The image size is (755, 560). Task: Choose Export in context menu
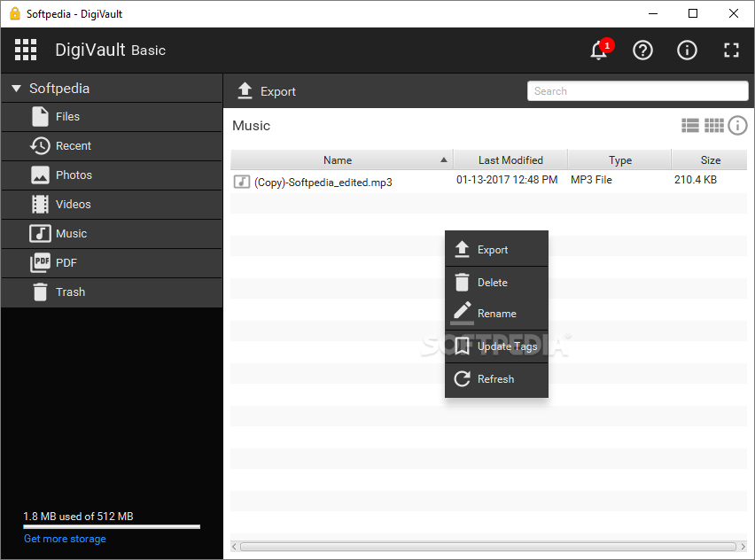(496, 249)
